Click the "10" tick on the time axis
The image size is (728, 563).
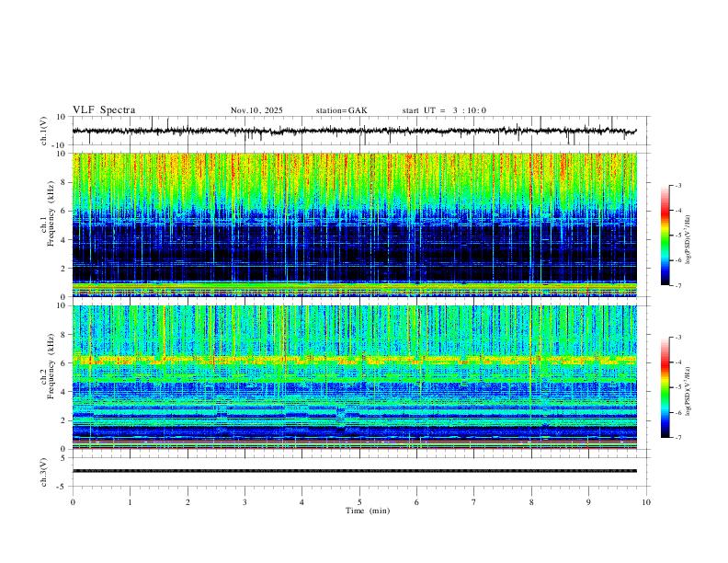[x=646, y=502]
